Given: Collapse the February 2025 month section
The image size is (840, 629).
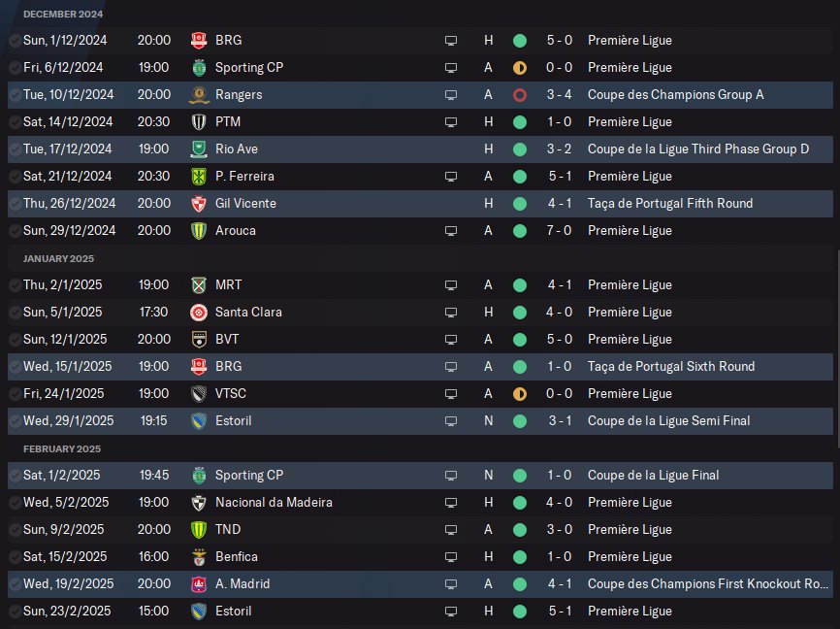Looking at the screenshot, I should coord(62,449).
